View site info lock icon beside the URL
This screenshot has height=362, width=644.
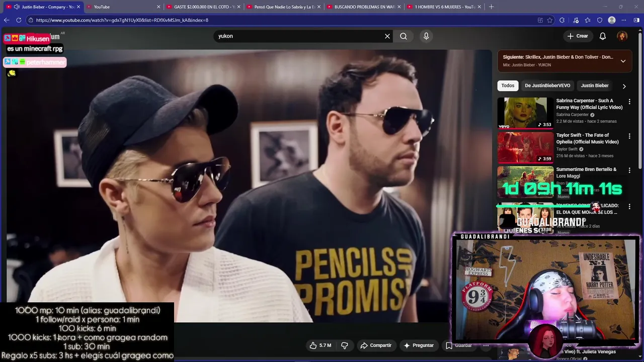click(31, 20)
